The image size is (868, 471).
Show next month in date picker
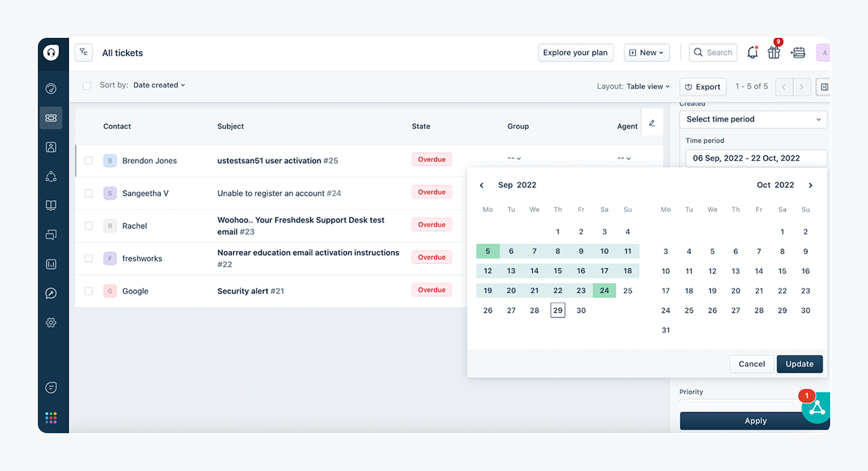[x=810, y=185]
